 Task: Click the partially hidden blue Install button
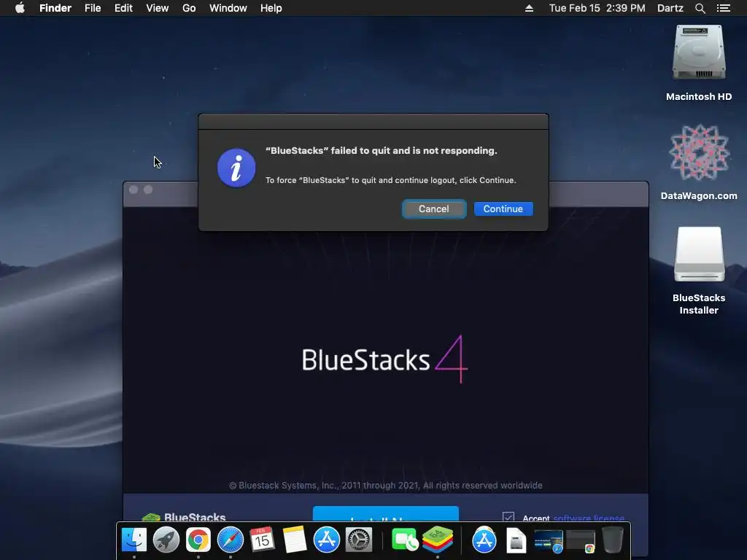click(x=385, y=514)
